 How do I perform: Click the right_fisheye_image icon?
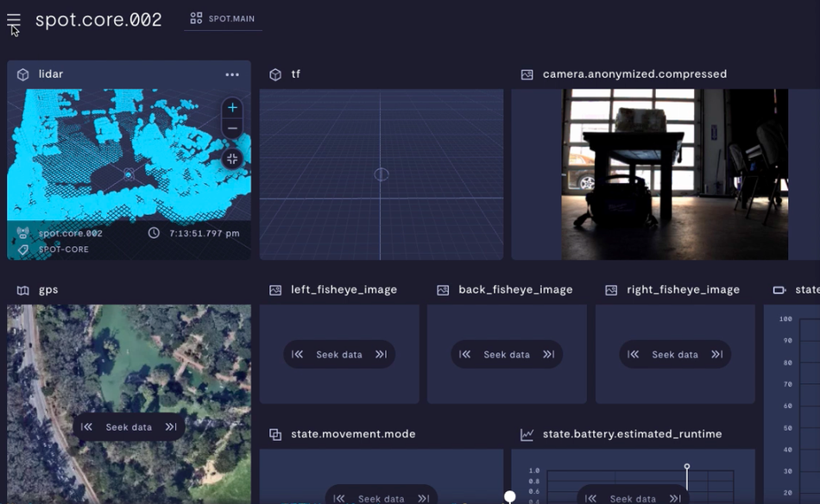pyautogui.click(x=611, y=290)
